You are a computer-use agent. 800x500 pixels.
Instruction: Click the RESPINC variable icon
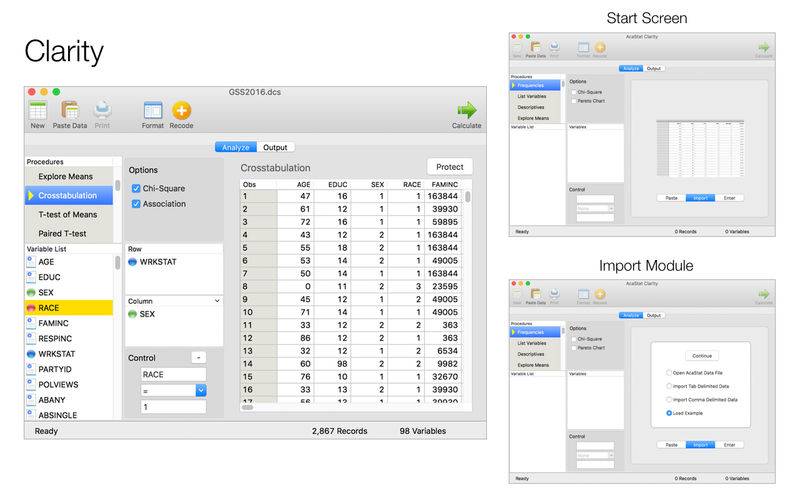point(31,338)
